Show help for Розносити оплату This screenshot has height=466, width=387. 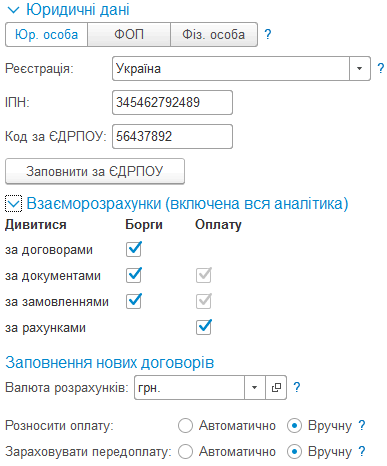click(x=362, y=426)
